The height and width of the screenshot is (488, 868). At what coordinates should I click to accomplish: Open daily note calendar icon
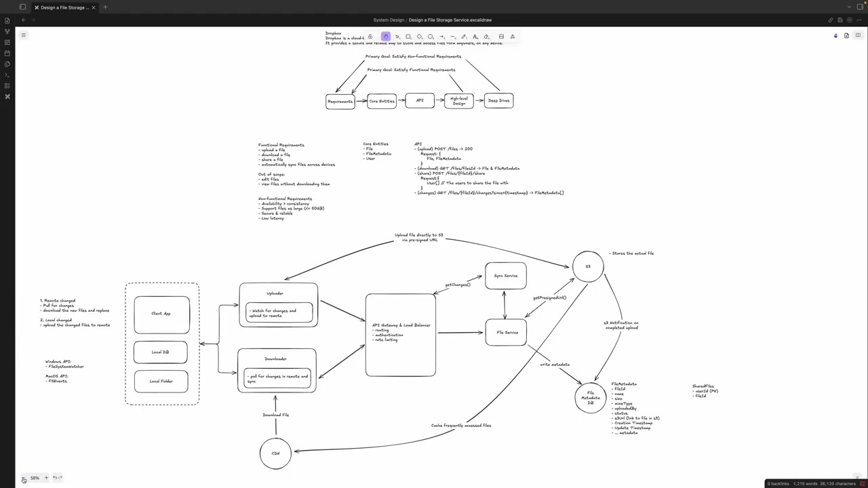(x=7, y=53)
